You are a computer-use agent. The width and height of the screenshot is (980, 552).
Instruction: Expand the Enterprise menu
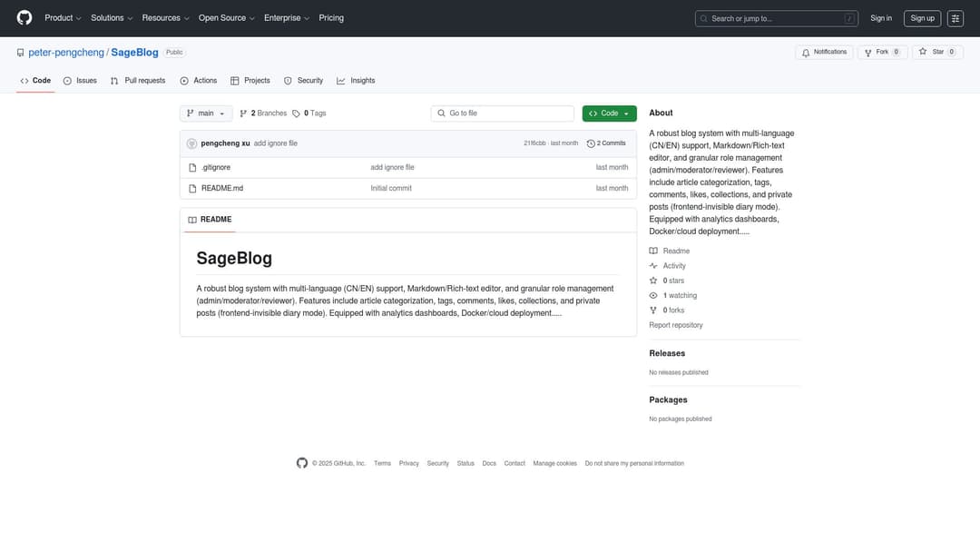[x=286, y=18]
